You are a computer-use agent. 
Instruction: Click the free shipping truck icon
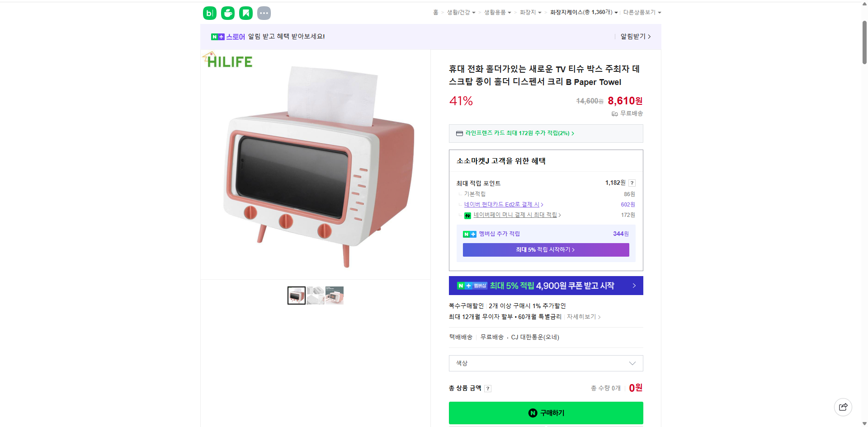click(x=614, y=114)
